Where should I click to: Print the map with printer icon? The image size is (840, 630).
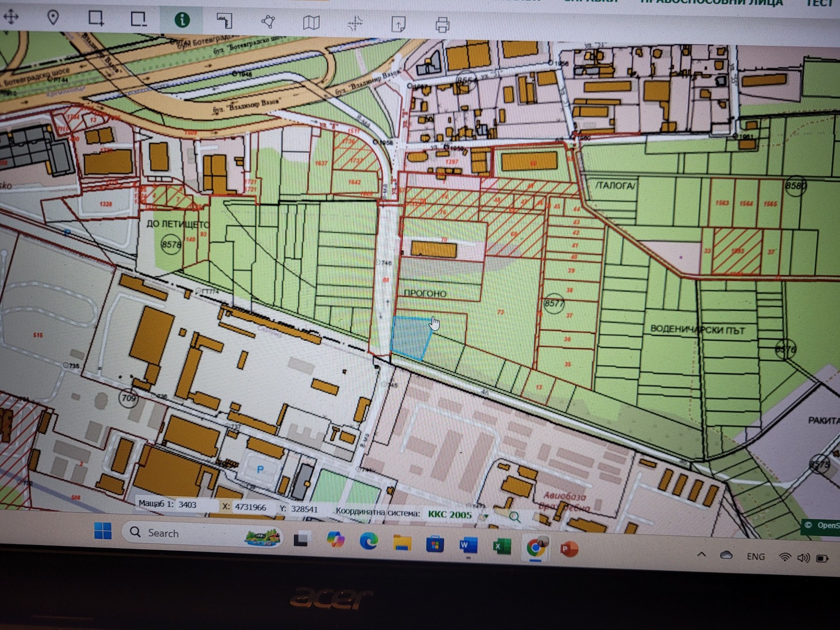click(x=442, y=25)
